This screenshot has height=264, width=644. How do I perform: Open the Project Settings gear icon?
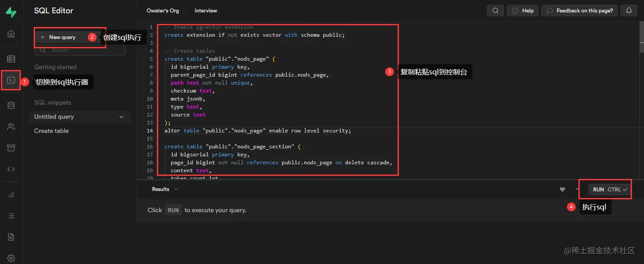pos(11,258)
